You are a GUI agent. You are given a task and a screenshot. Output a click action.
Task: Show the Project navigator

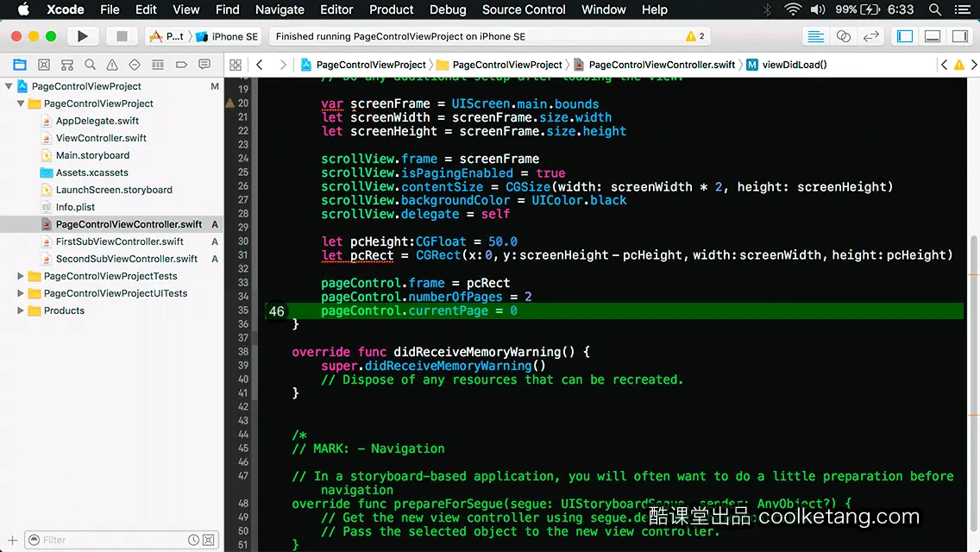point(20,65)
